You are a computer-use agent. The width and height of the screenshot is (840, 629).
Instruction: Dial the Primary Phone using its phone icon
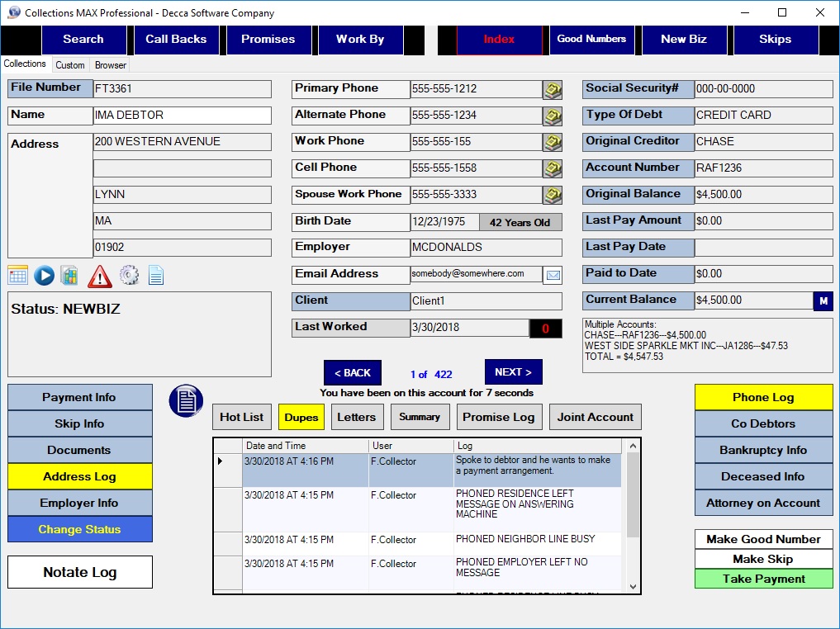pyautogui.click(x=552, y=89)
